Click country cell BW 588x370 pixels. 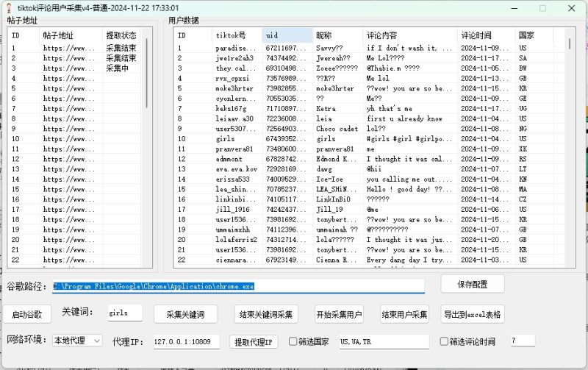pos(523,68)
